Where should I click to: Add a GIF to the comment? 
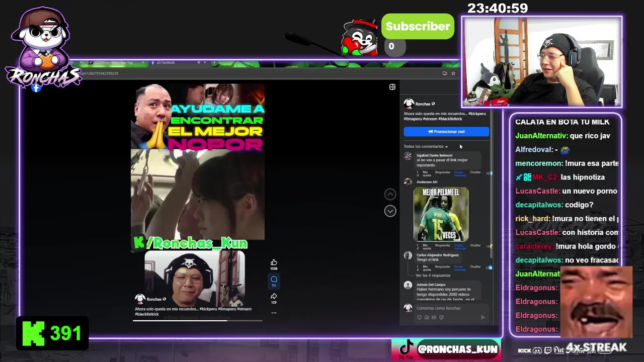[x=434, y=317]
